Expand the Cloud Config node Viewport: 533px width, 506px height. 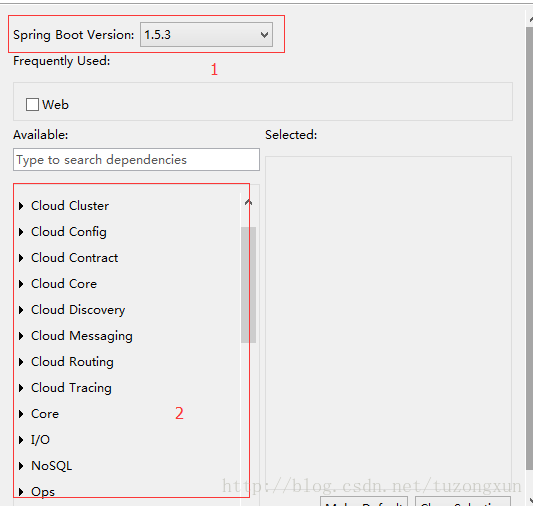coord(21,232)
